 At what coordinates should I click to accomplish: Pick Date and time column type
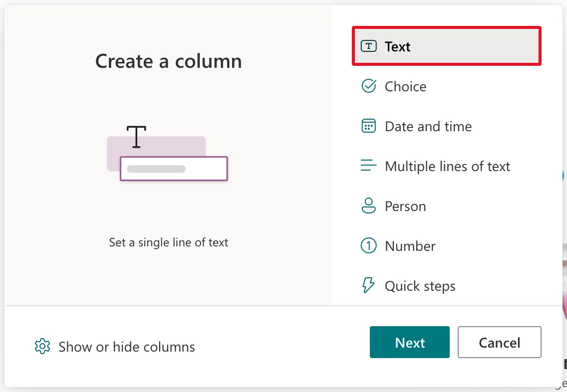(447, 127)
